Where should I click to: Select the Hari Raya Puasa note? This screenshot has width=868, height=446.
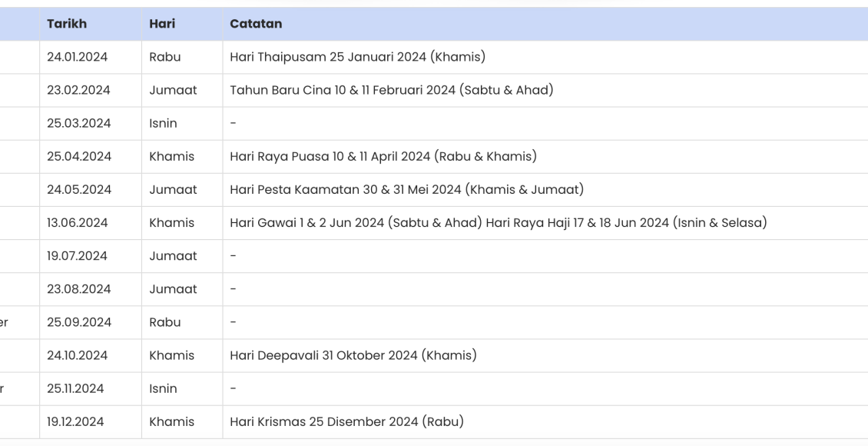click(383, 156)
